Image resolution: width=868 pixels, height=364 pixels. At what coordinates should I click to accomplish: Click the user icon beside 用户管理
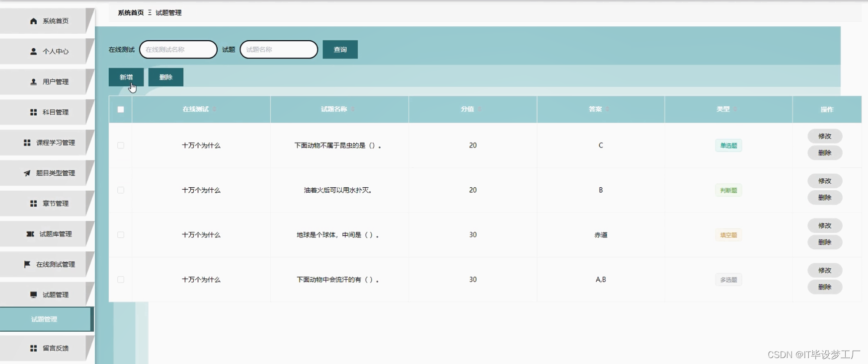point(33,82)
